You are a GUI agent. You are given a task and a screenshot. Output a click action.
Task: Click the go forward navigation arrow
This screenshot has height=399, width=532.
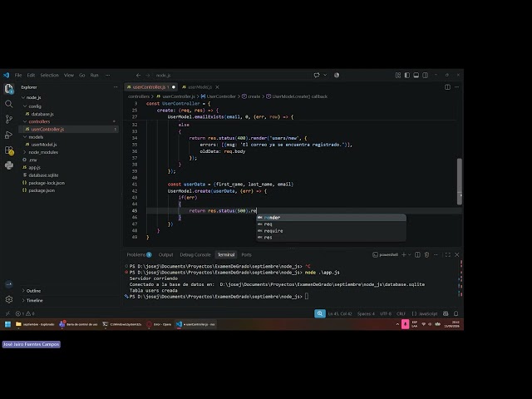click(148, 76)
